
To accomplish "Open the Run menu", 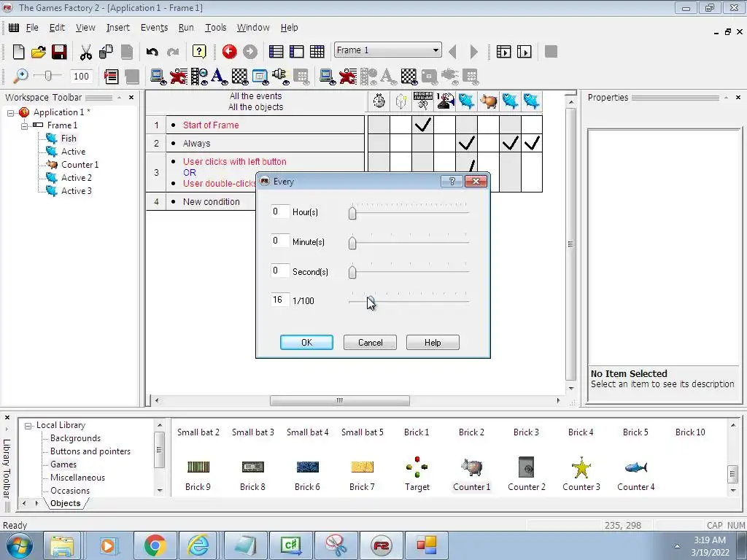I will point(186,28).
